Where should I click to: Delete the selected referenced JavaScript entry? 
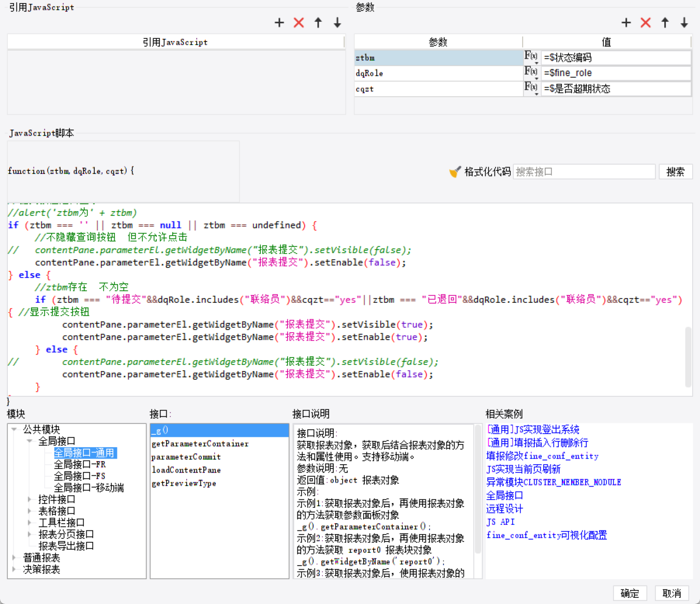(x=299, y=23)
